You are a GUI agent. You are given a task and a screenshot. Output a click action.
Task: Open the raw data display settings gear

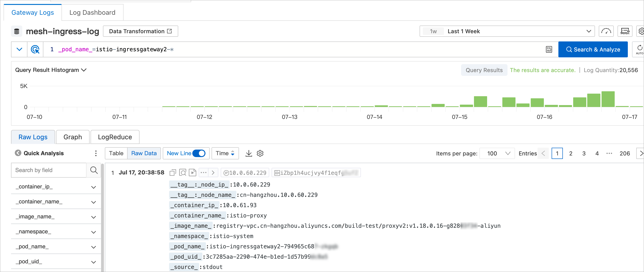pos(260,153)
